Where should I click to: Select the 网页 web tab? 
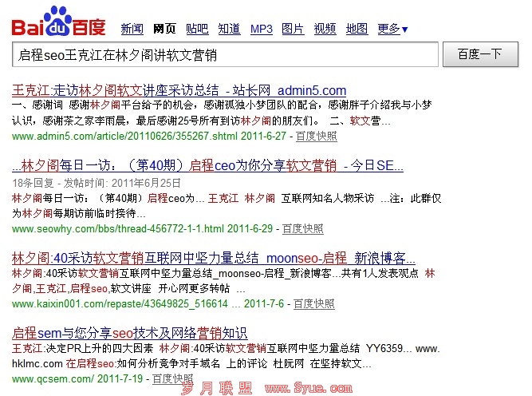tap(164, 30)
